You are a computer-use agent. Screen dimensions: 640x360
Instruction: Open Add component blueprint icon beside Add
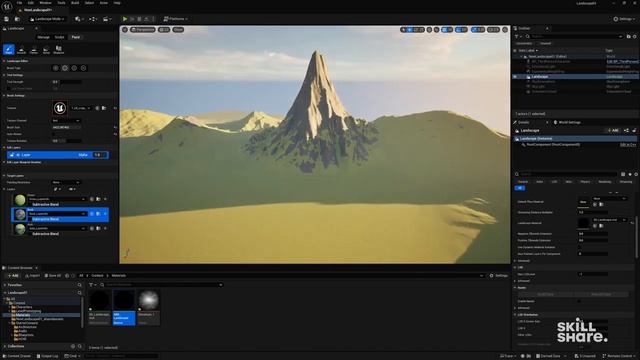point(626,131)
